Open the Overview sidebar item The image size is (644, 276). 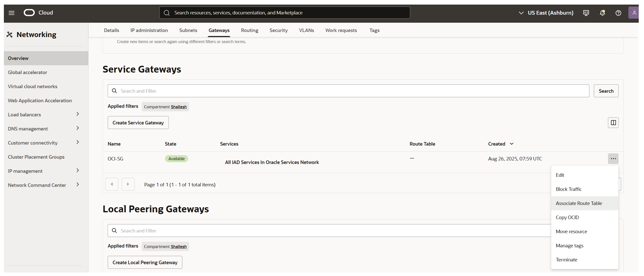click(46, 58)
